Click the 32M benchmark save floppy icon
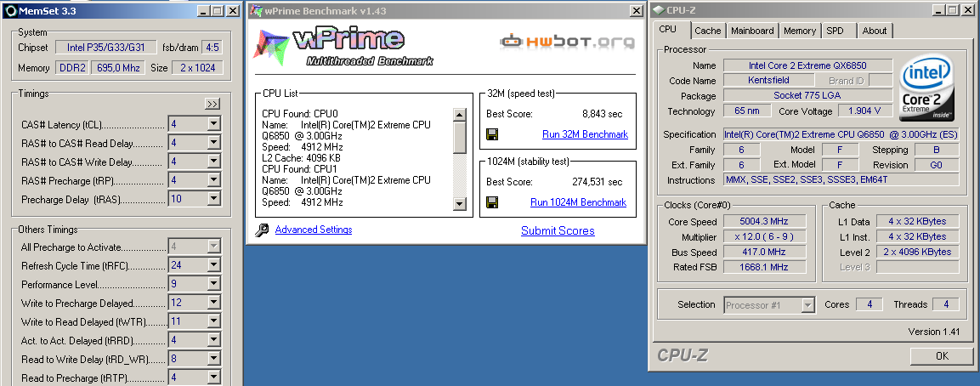 [x=492, y=134]
